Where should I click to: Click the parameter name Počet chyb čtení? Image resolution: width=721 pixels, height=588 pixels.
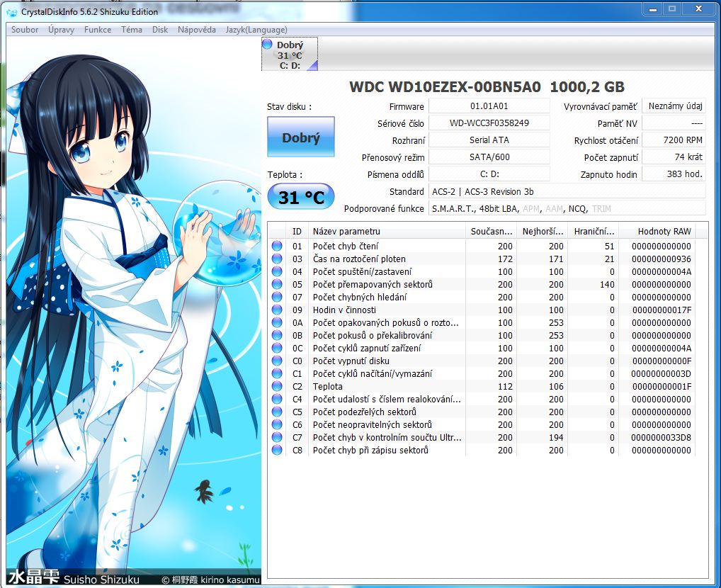346,246
